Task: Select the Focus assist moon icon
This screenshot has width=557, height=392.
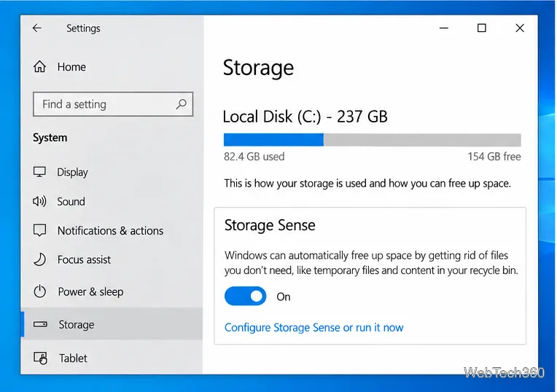Action: pos(39,259)
